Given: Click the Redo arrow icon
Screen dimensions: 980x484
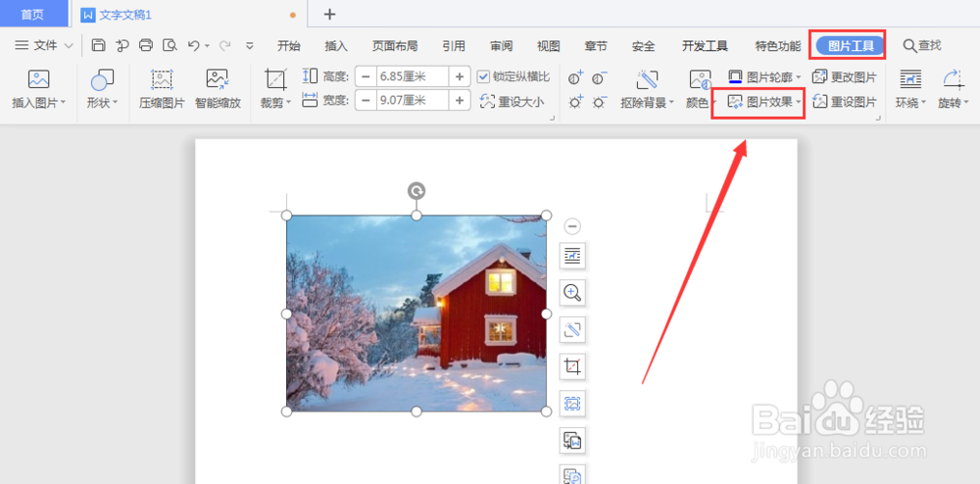Looking at the screenshot, I should (225, 45).
